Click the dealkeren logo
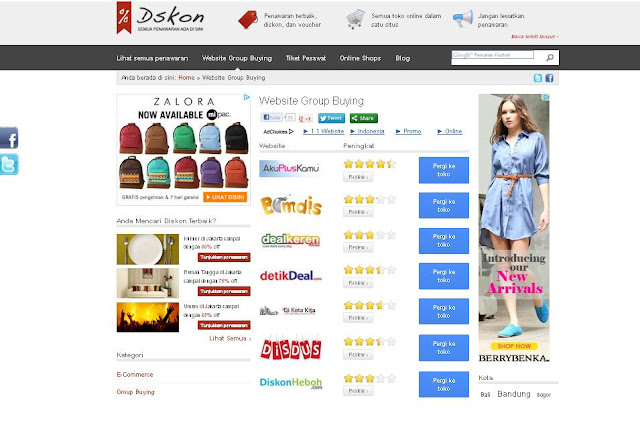Image resolution: width=640 pixels, height=429 pixels. pos(291,240)
